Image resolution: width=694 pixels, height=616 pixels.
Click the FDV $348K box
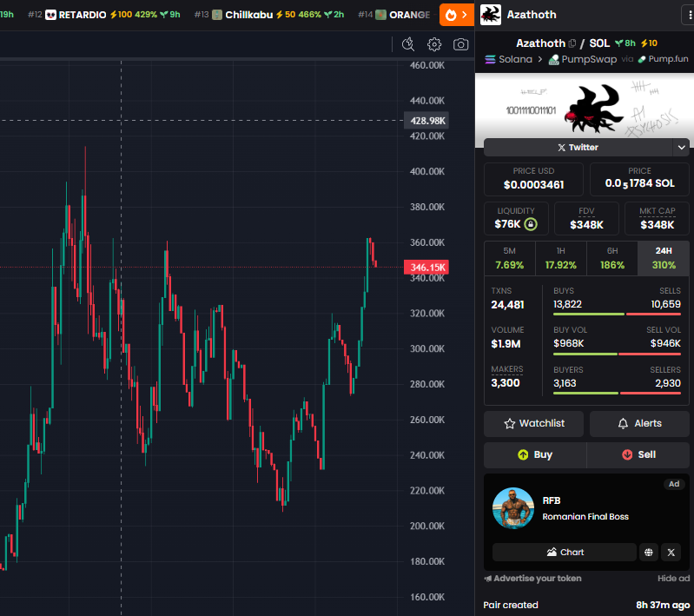coord(586,218)
